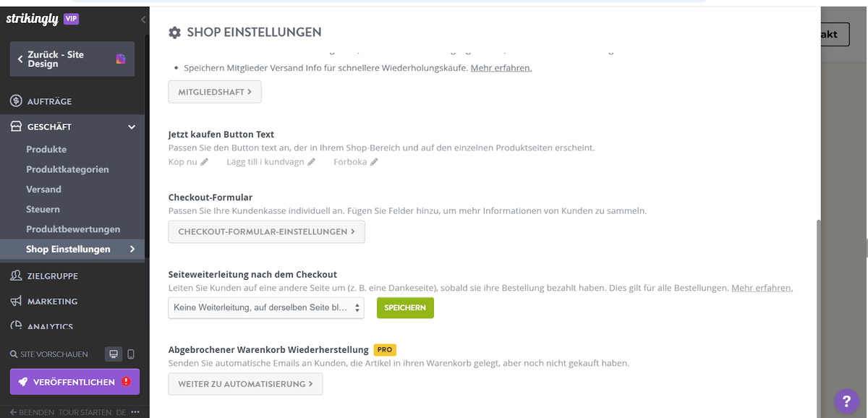Collapse the Geschäft menu section
Image resolution: width=868 pixels, height=418 pixels.
(x=132, y=127)
